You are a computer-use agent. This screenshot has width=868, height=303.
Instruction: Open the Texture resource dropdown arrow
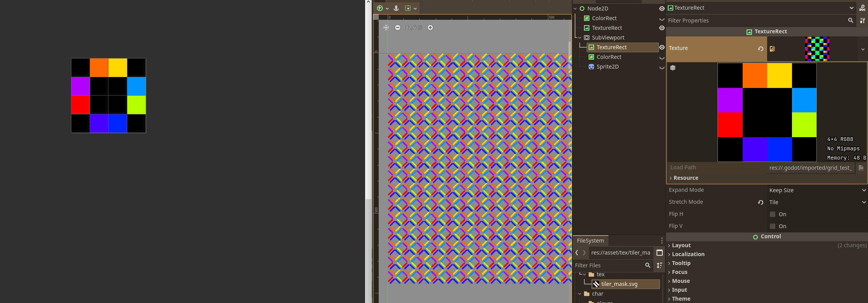coord(863,49)
